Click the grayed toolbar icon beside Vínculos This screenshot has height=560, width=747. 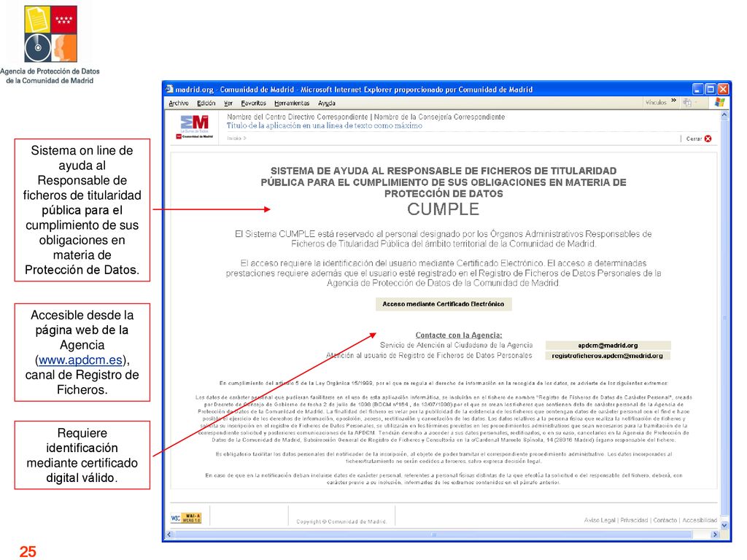pyautogui.click(x=687, y=102)
